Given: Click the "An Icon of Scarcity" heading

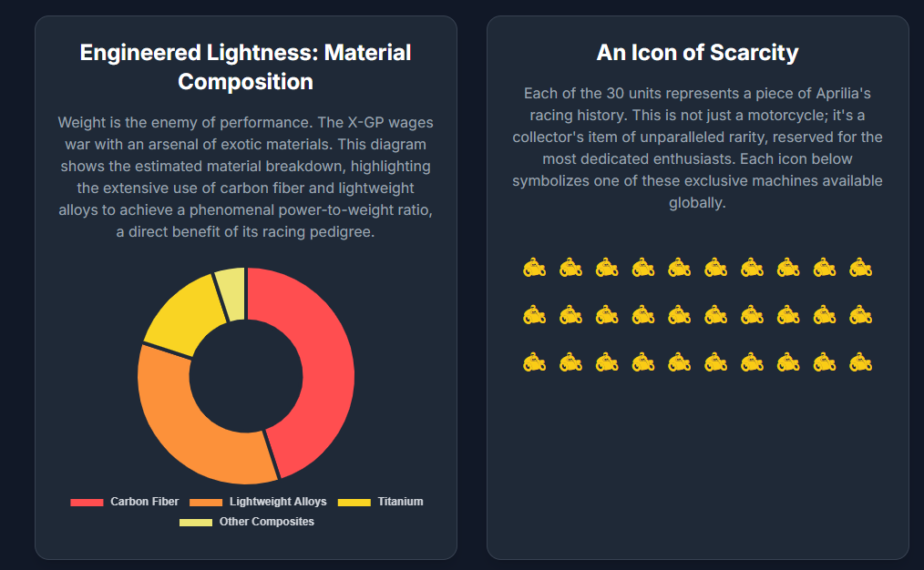Looking at the screenshot, I should tap(697, 53).
